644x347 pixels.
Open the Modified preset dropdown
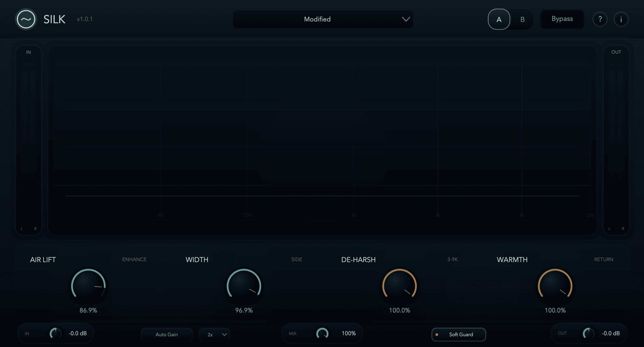[x=323, y=19]
